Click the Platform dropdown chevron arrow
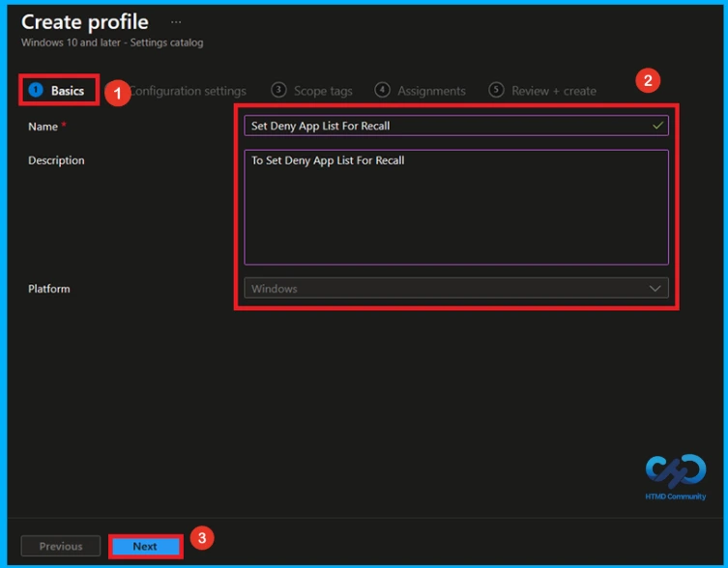This screenshot has height=568, width=728. [655, 289]
